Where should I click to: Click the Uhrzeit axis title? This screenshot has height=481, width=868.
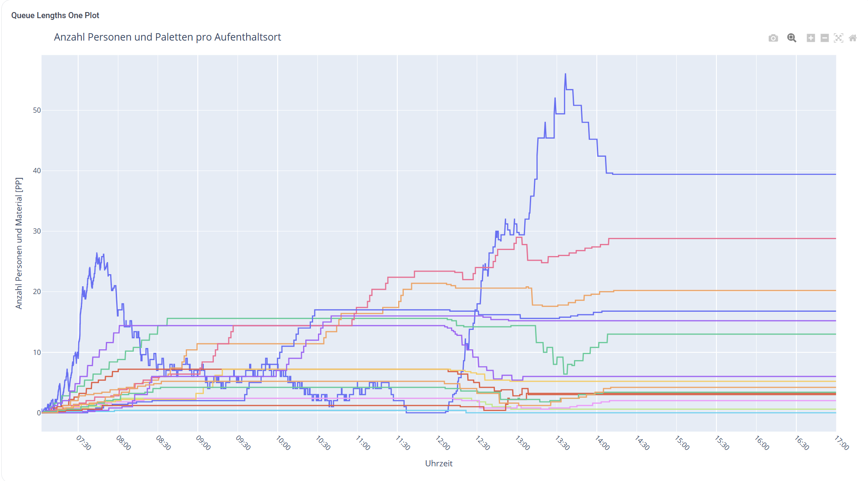(x=439, y=463)
